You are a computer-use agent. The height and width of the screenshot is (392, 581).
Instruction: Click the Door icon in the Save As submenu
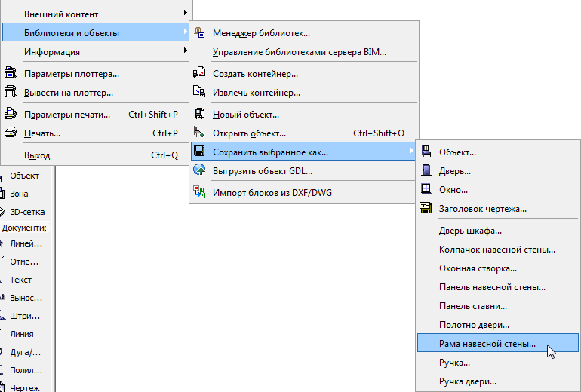[426, 170]
